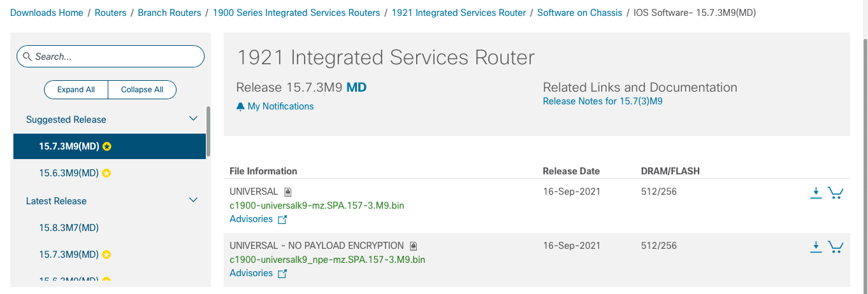Download the c1900-universalk9-mz.SPA.157-3.M9.bin file

coord(816,193)
